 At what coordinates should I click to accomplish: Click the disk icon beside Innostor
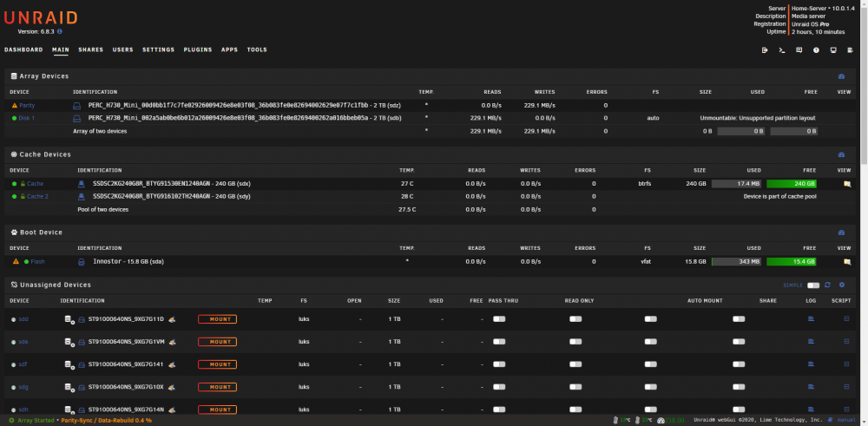click(82, 262)
